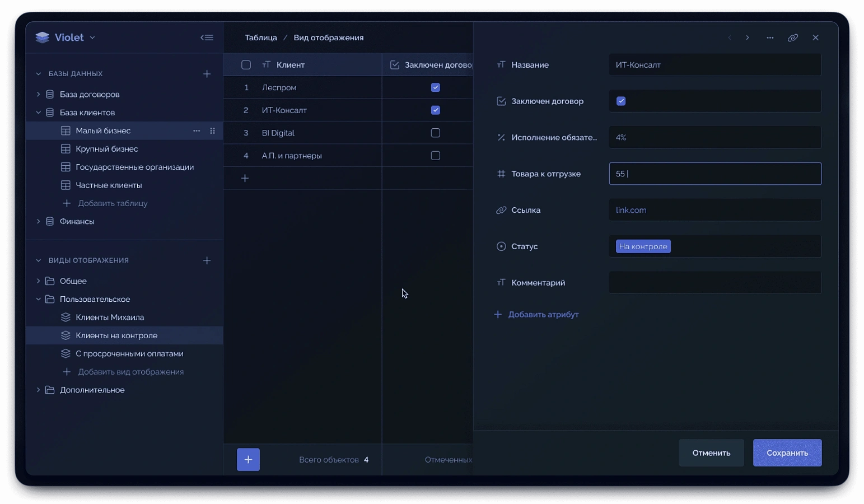The height and width of the screenshot is (504, 864).
Task: Click Добавить вид отображения in sidebar
Action: (123, 372)
